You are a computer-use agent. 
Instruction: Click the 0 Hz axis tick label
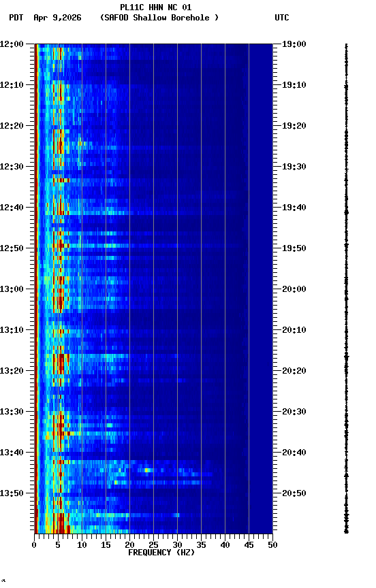(34, 545)
